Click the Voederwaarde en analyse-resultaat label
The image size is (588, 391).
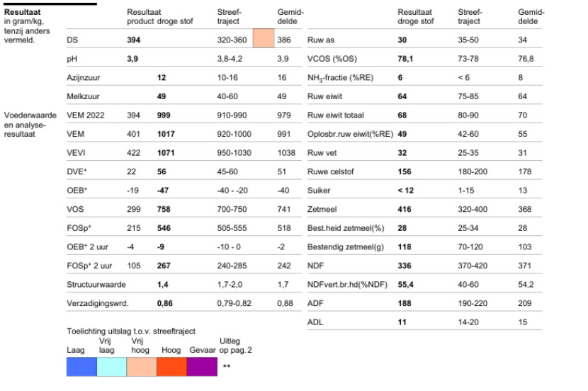pos(30,125)
